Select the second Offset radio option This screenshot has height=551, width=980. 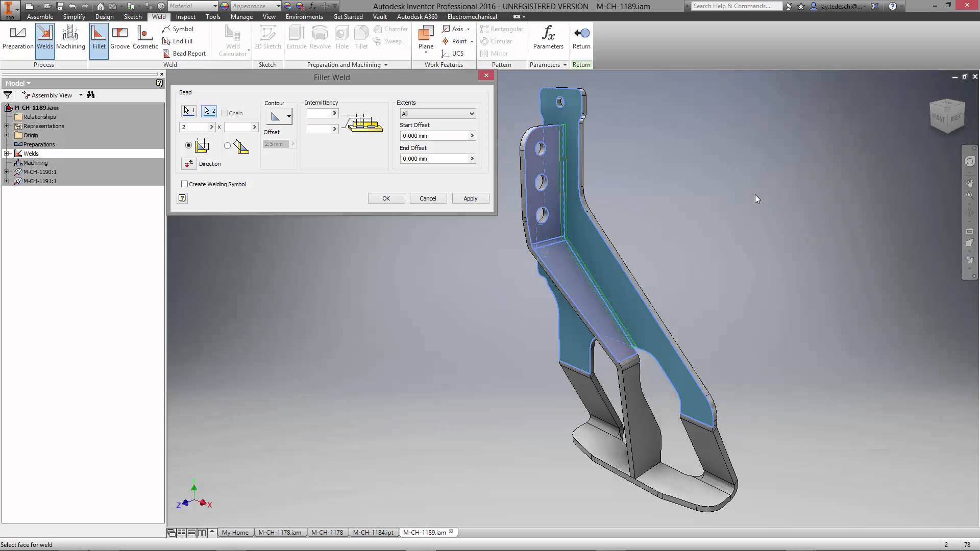[227, 145]
